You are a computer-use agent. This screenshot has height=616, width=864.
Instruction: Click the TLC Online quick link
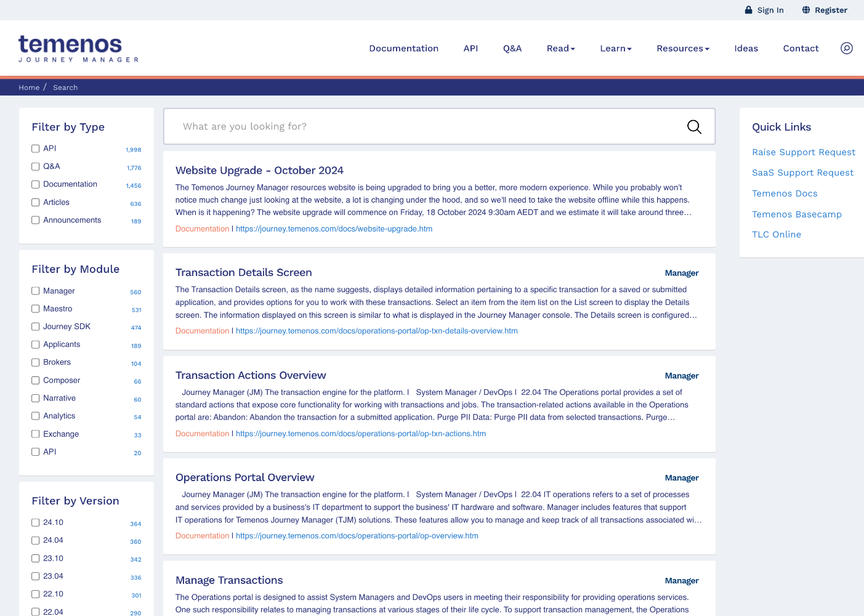coord(776,235)
